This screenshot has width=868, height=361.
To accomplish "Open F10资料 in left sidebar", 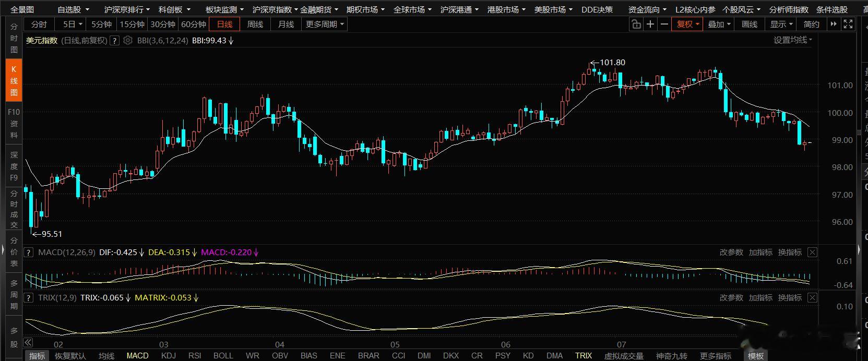I will click(x=14, y=124).
